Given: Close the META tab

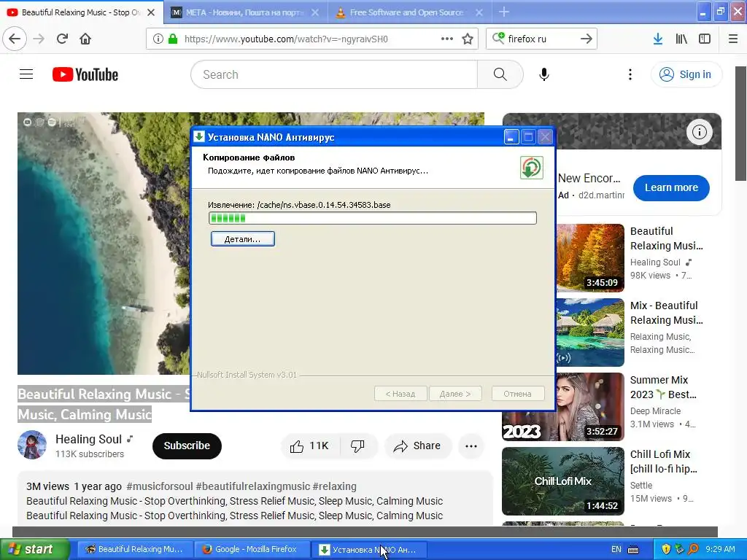Looking at the screenshot, I should 315,12.
